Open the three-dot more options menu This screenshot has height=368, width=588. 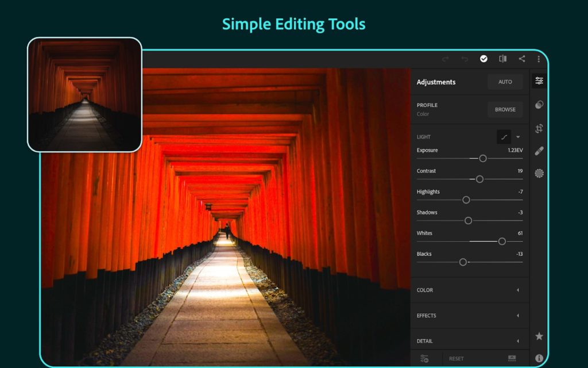tap(539, 59)
